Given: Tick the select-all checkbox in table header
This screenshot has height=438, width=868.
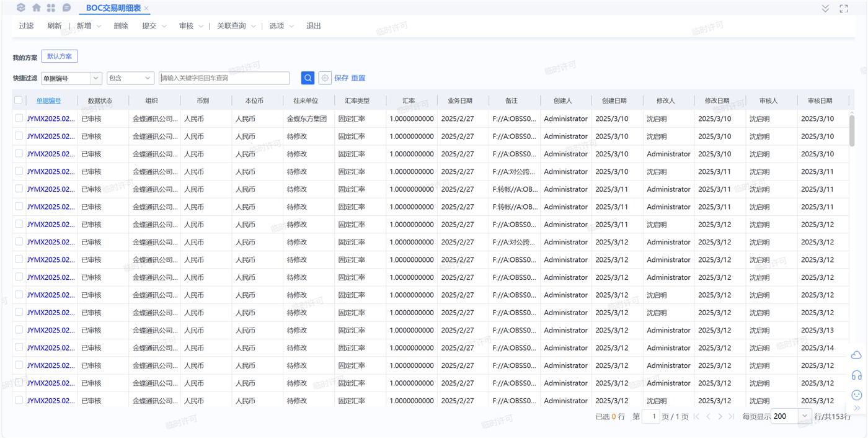Looking at the screenshot, I should pyautogui.click(x=19, y=101).
